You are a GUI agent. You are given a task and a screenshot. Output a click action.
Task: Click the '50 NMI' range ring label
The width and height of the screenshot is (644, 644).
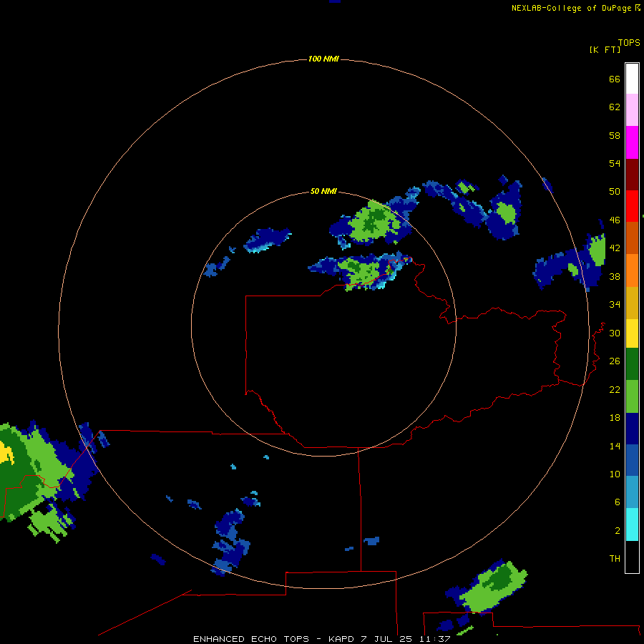pos(323,191)
